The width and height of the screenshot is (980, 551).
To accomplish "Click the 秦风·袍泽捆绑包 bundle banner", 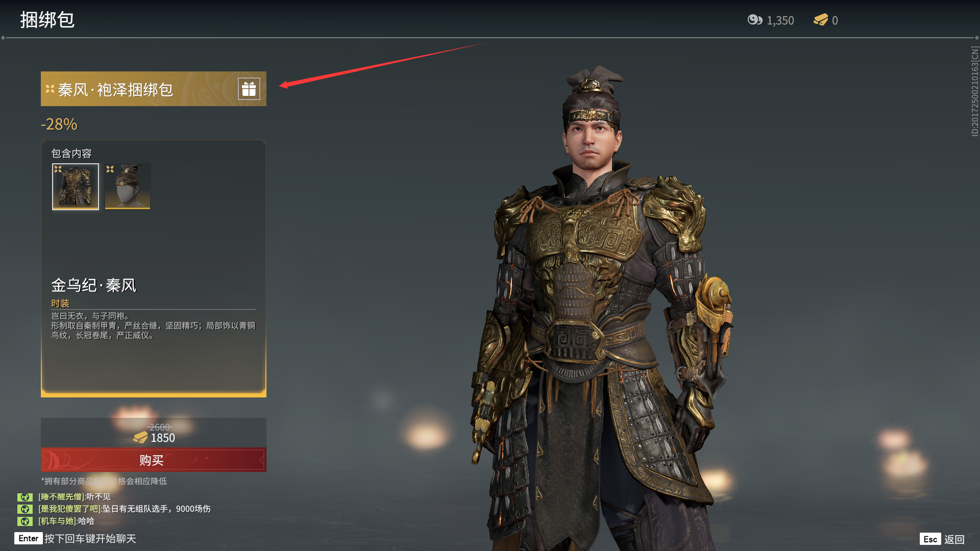I will (154, 89).
